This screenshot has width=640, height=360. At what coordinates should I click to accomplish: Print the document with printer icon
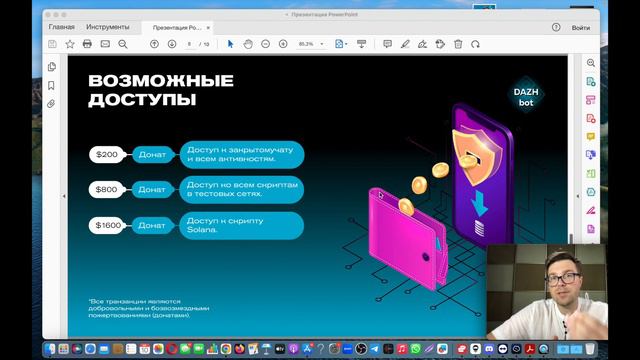click(87, 44)
